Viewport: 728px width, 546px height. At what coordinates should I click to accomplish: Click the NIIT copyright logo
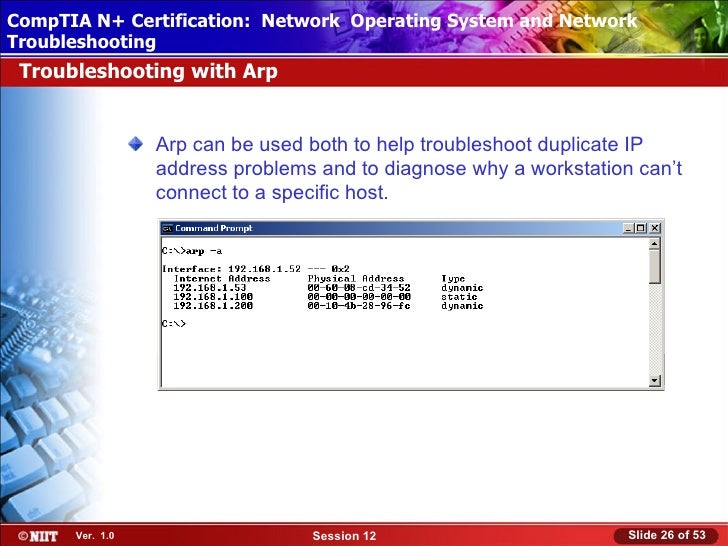click(x=38, y=536)
